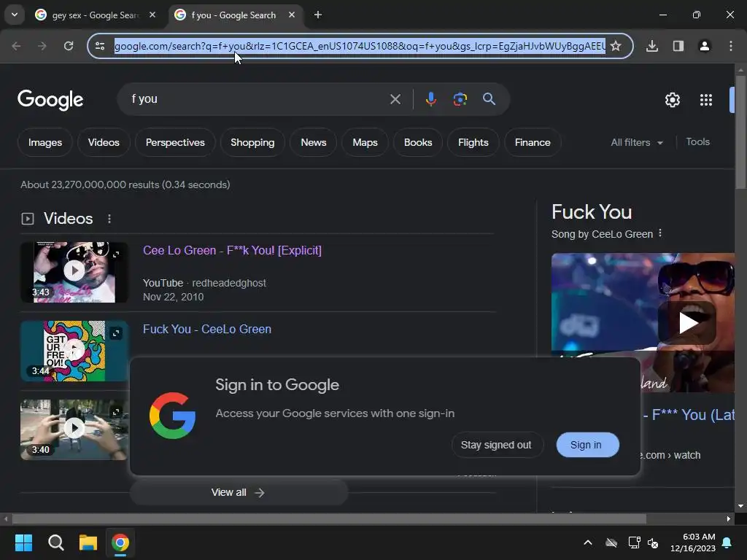The height and width of the screenshot is (560, 747).
Task: Open the tab search dropdown arrow
Action: tap(15, 15)
